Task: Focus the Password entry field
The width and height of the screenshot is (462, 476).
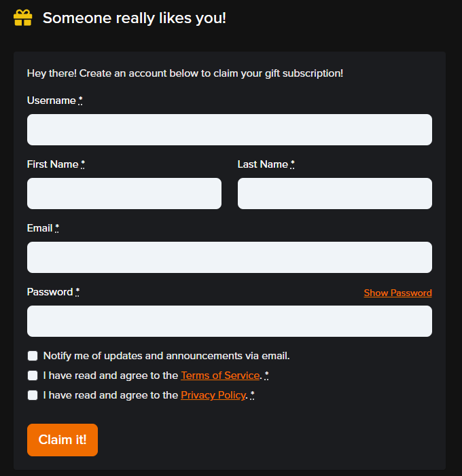Action: pyautogui.click(x=229, y=321)
